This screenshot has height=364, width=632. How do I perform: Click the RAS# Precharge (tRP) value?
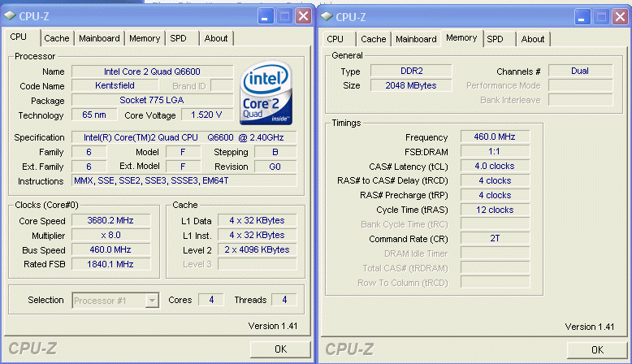495,195
